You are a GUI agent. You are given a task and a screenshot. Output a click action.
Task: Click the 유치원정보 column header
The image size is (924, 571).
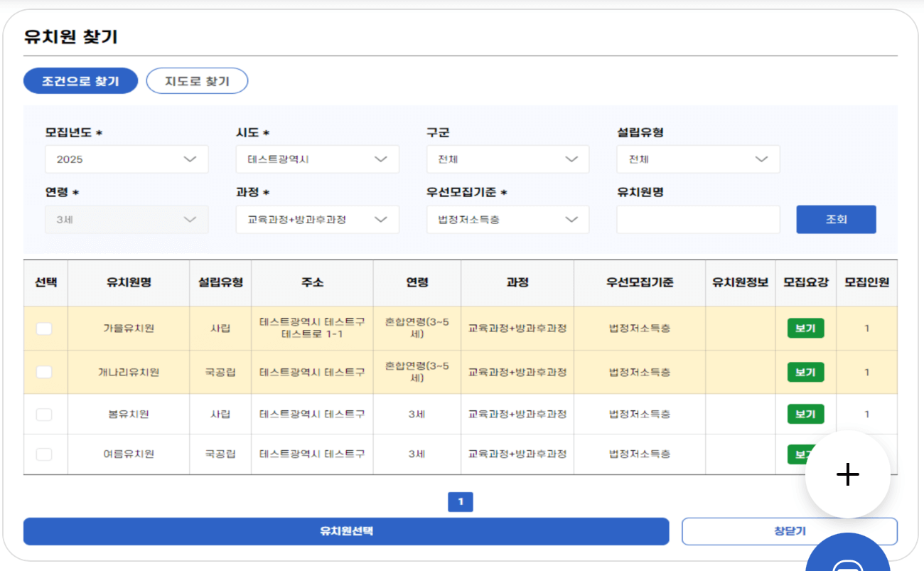click(741, 283)
